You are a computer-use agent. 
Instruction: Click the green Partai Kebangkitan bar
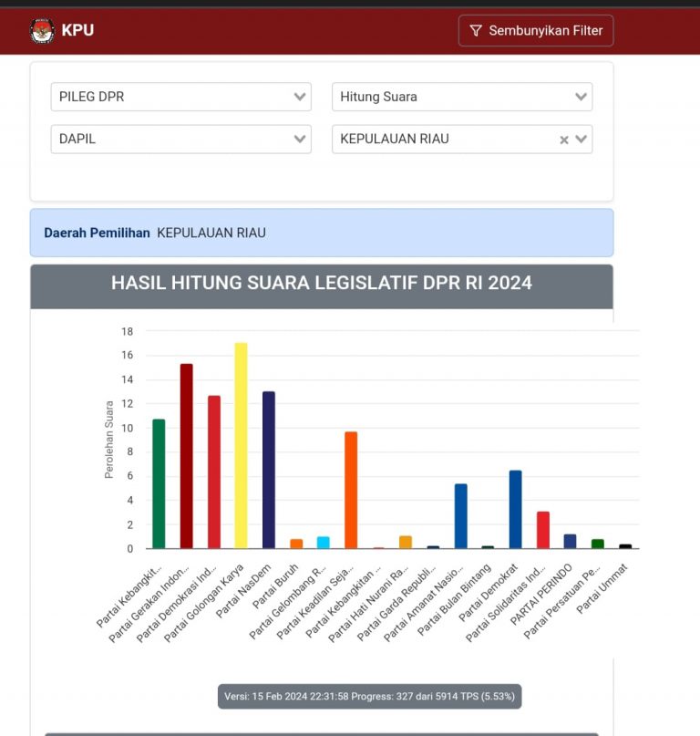(159, 483)
